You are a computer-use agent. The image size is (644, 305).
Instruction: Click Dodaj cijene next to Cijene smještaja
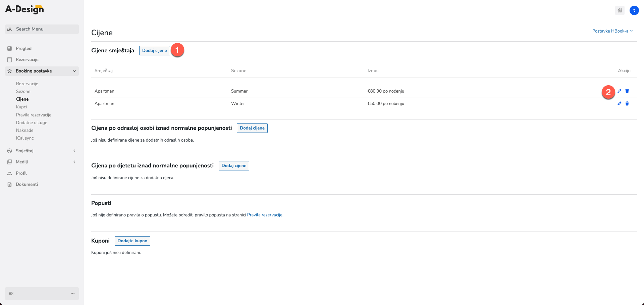click(154, 50)
